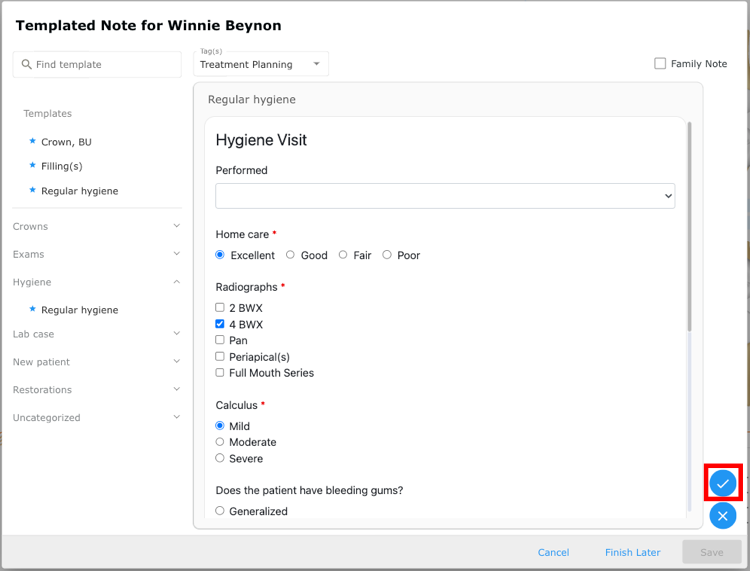This screenshot has width=750, height=571.
Task: Click the form's vertical scrollbar
Action: pyautogui.click(x=689, y=227)
